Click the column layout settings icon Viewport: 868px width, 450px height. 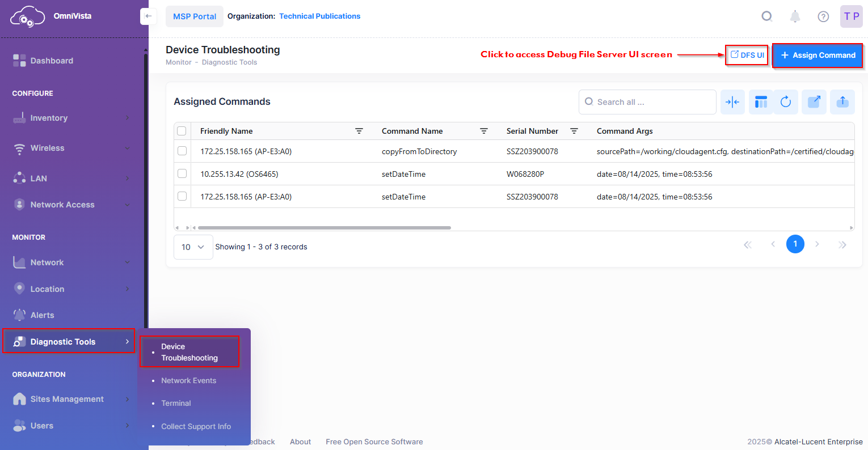click(x=761, y=102)
